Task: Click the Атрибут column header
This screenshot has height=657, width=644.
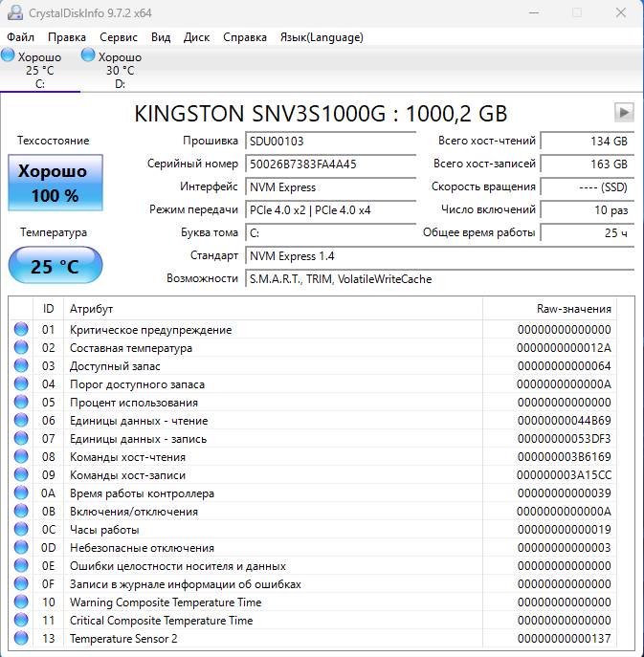Action: click(91, 309)
